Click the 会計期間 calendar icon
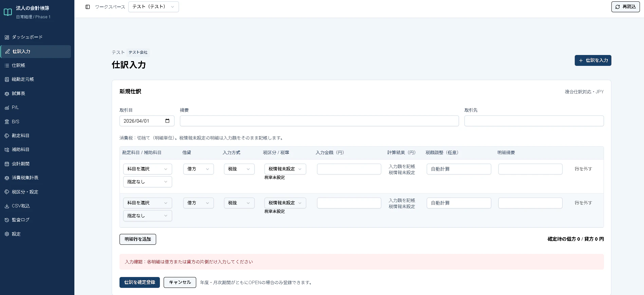This screenshot has height=295, width=644. point(7,164)
